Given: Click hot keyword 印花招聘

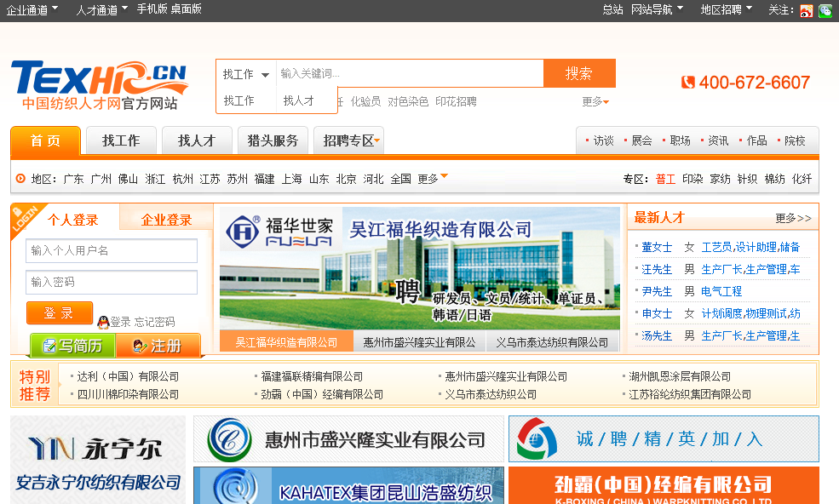Looking at the screenshot, I should [456, 101].
